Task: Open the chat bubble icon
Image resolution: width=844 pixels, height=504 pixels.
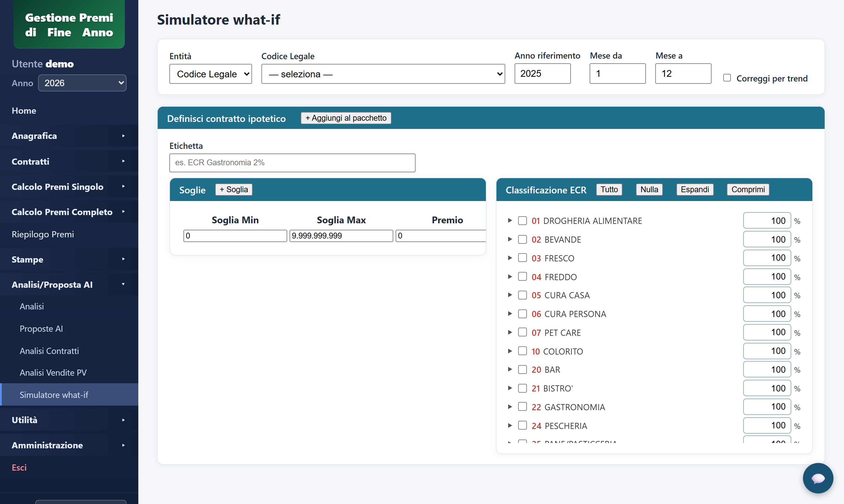Action: pos(818,478)
